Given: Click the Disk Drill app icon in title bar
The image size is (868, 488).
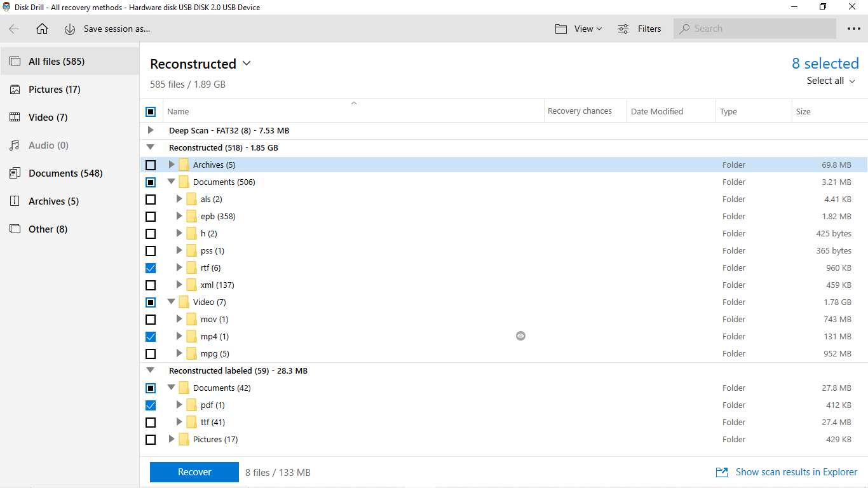Looking at the screenshot, I should tap(6, 7).
